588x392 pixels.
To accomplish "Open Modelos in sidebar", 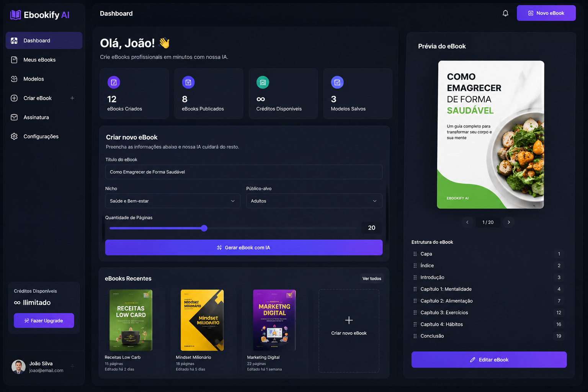I will coord(44,79).
